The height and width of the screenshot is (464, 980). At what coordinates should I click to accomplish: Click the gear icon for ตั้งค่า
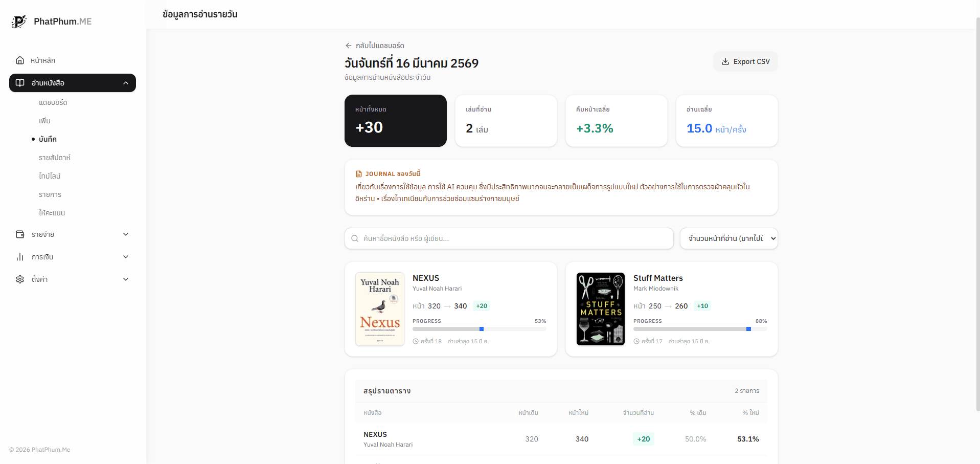[x=20, y=279]
